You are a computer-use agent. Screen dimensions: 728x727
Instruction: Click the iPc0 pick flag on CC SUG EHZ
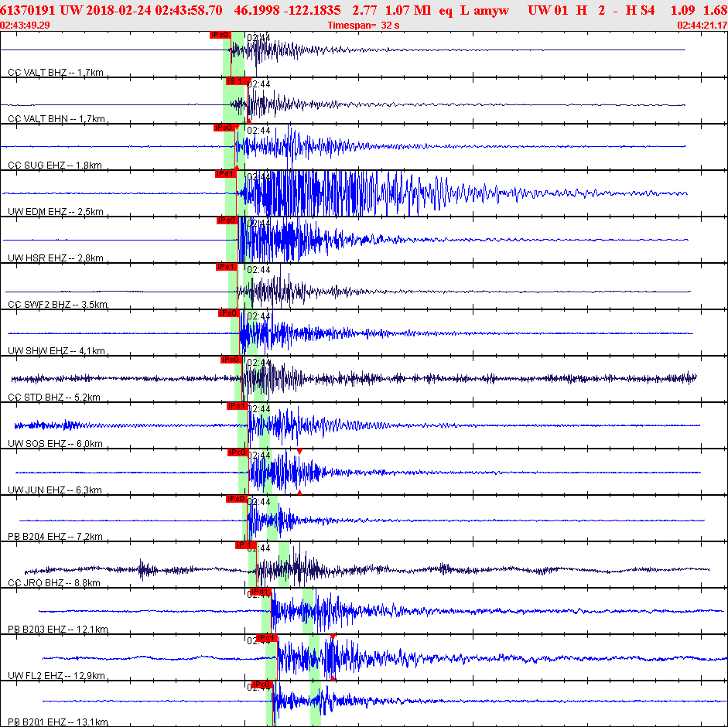(224, 128)
